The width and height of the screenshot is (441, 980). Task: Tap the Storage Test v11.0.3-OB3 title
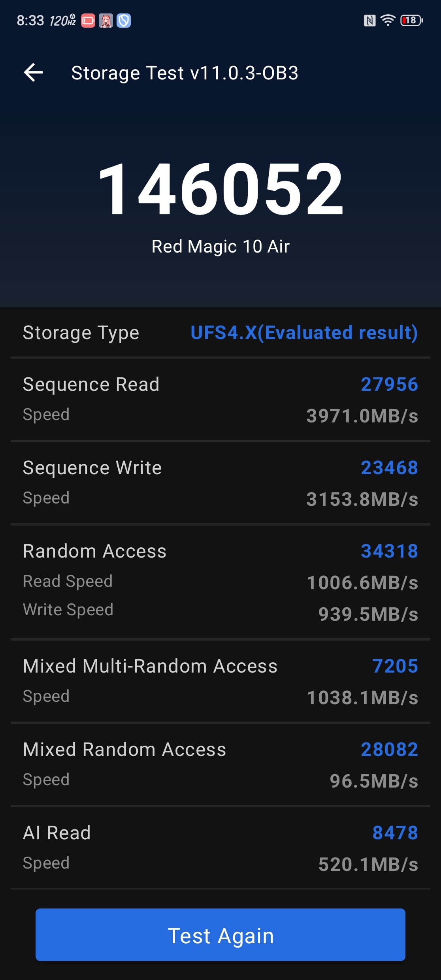185,73
